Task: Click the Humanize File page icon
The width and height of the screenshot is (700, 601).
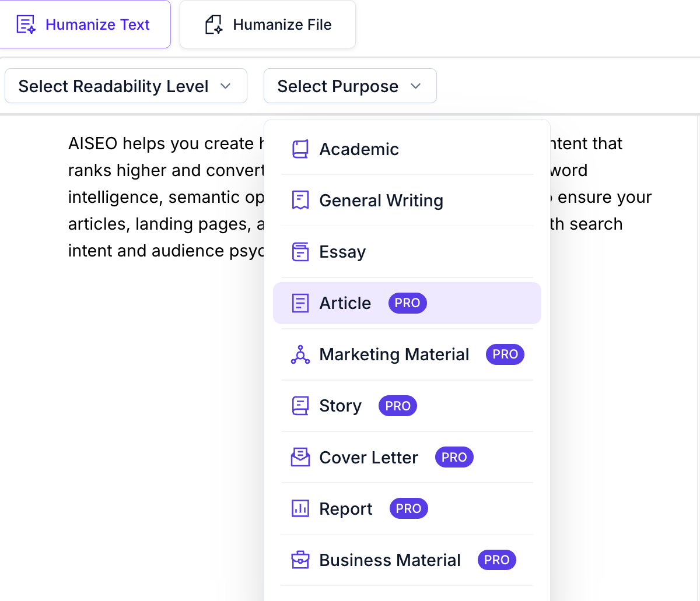Action: point(213,24)
